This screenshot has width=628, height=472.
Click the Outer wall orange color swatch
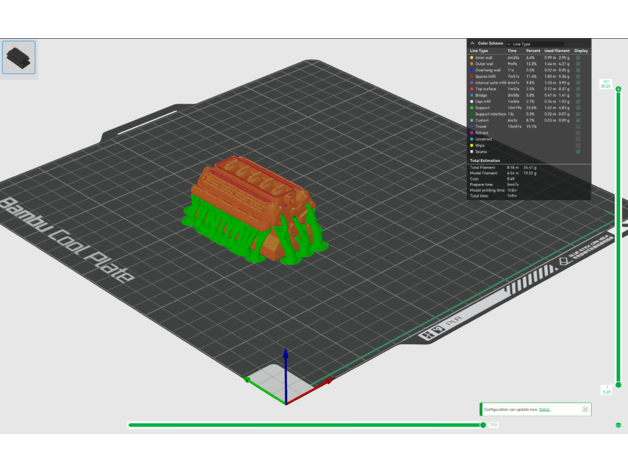pyautogui.click(x=472, y=64)
